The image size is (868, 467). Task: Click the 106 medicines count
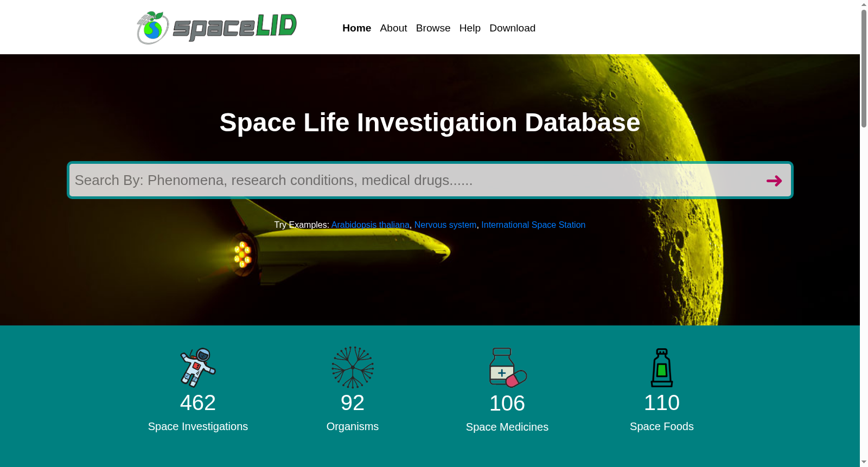coord(507,404)
